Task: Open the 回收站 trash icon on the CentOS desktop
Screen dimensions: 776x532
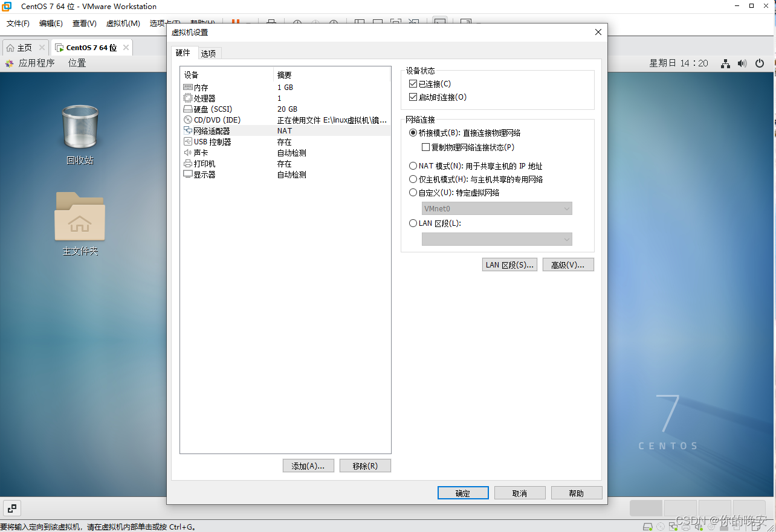Action: click(80, 127)
